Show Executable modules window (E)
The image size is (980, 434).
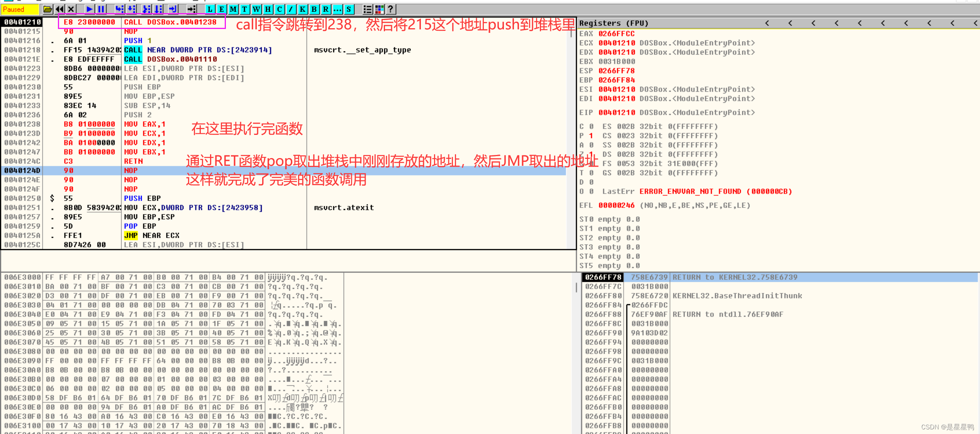[x=221, y=9]
